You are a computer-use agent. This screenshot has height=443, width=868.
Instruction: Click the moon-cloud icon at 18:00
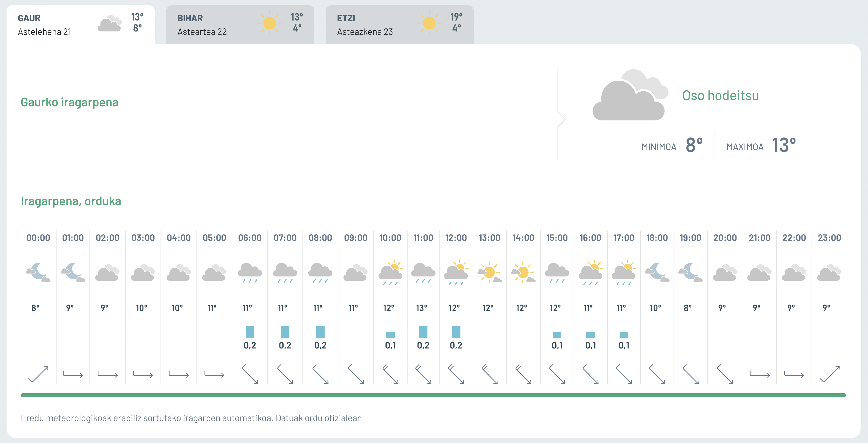657,272
